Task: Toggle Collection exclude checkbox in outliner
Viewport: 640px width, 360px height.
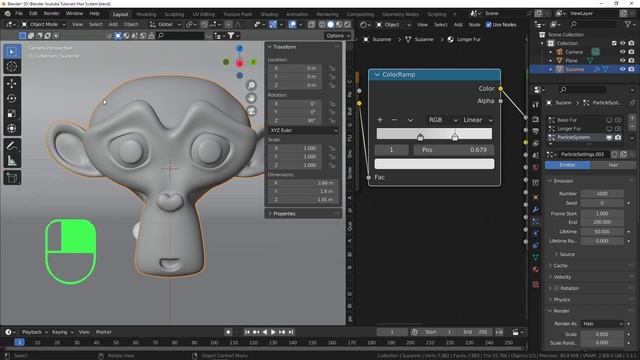Action: point(614,43)
